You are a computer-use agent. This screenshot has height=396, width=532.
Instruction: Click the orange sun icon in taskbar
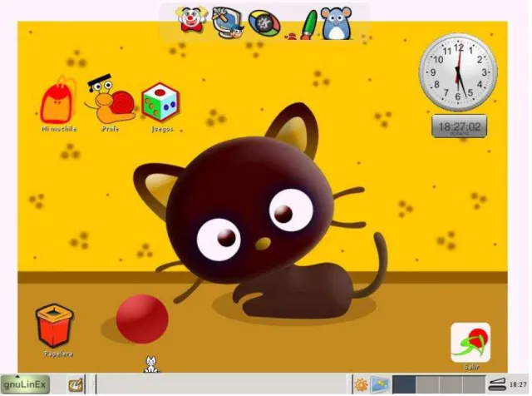pyautogui.click(x=361, y=385)
